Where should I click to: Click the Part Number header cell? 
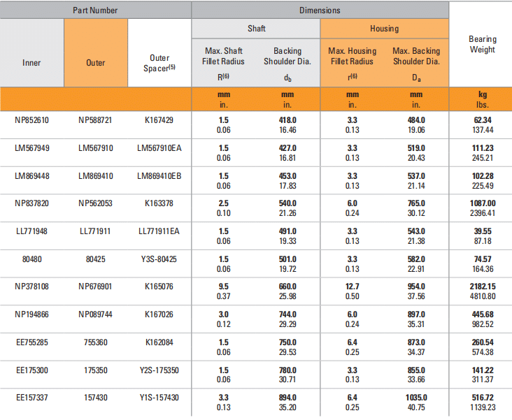click(x=95, y=10)
